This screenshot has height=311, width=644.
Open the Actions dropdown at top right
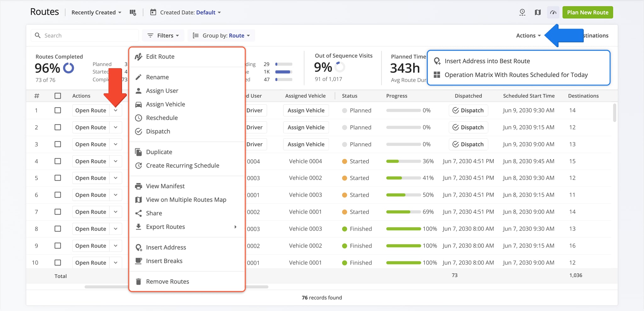pos(528,35)
